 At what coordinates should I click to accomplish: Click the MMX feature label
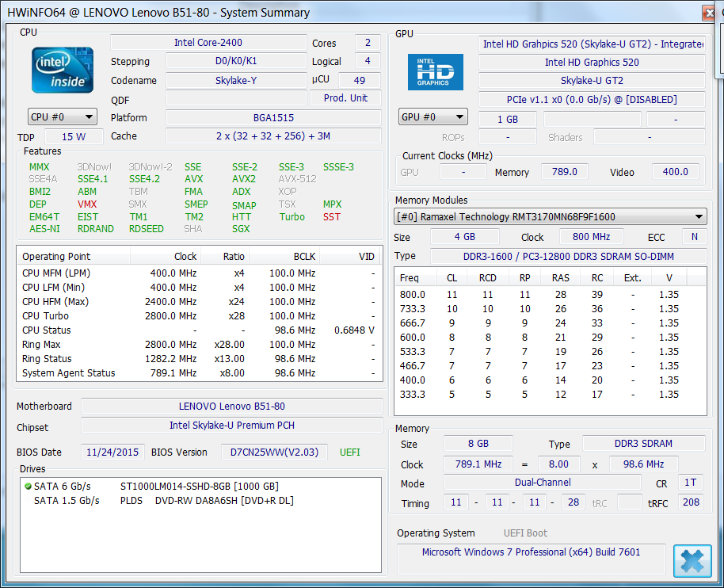pos(40,166)
